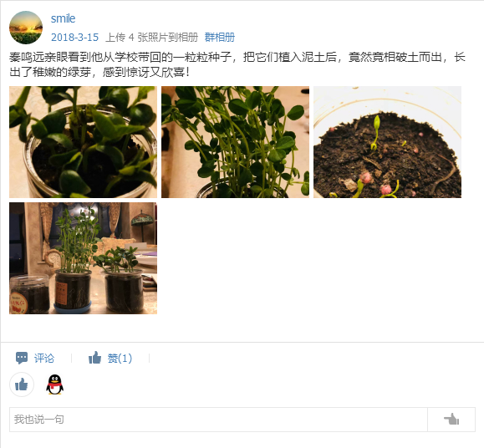The image size is (484, 448).
Task: Open the 群相册 album link
Action: (x=220, y=38)
